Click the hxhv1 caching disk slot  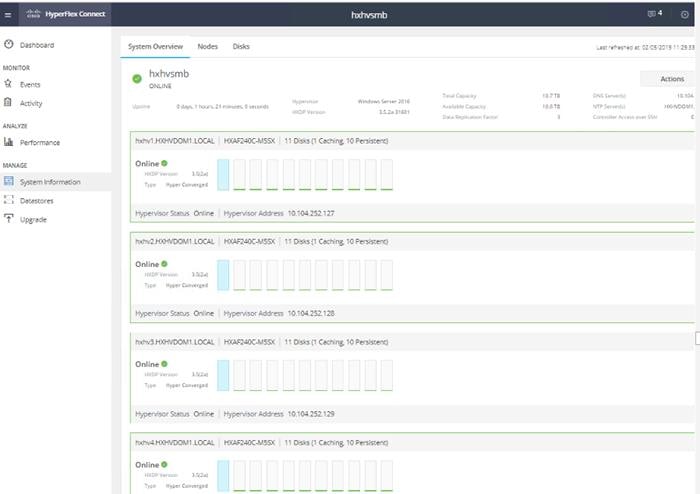point(223,174)
